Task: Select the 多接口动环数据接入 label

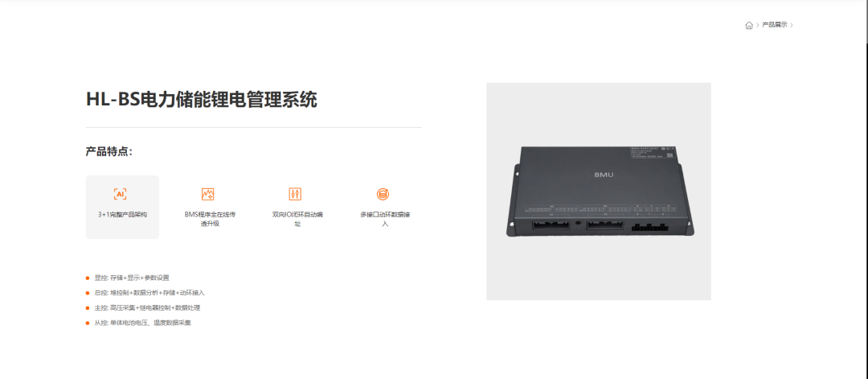Action: point(385,218)
